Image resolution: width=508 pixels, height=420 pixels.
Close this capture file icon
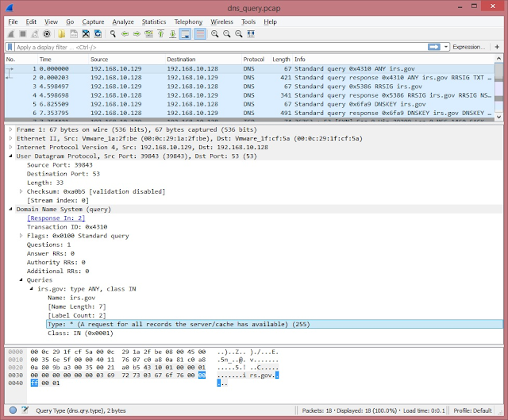tap(86, 33)
